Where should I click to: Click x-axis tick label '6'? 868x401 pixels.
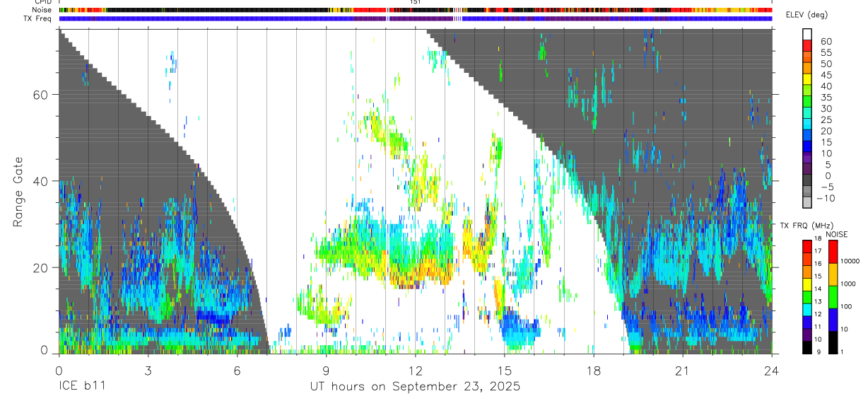[237, 371]
